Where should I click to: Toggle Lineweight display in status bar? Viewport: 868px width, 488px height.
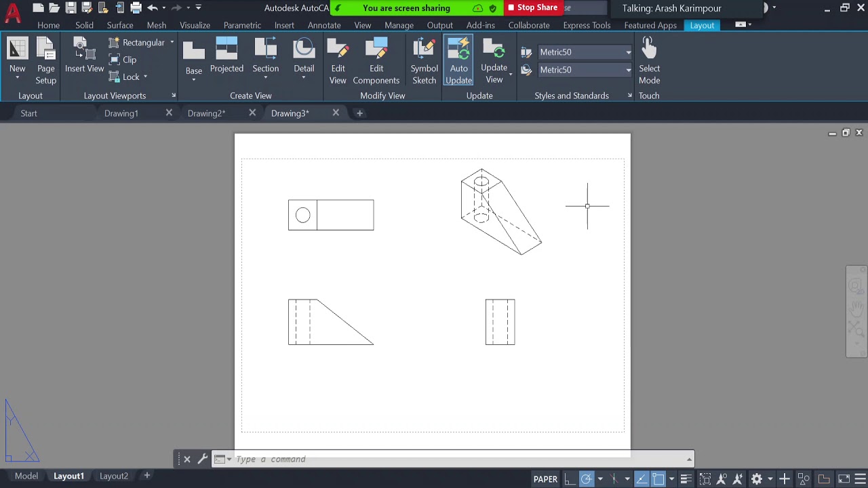[687, 479]
